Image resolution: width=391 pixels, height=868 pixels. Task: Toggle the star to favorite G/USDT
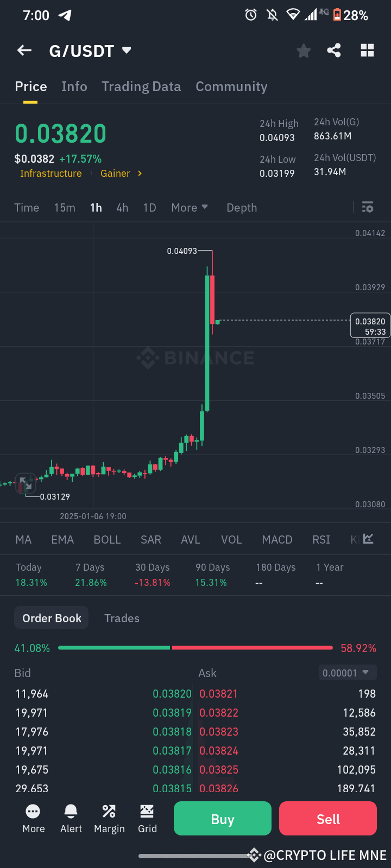(303, 50)
